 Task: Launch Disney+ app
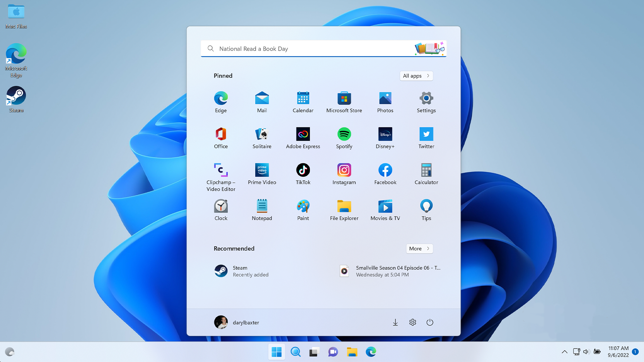(385, 134)
